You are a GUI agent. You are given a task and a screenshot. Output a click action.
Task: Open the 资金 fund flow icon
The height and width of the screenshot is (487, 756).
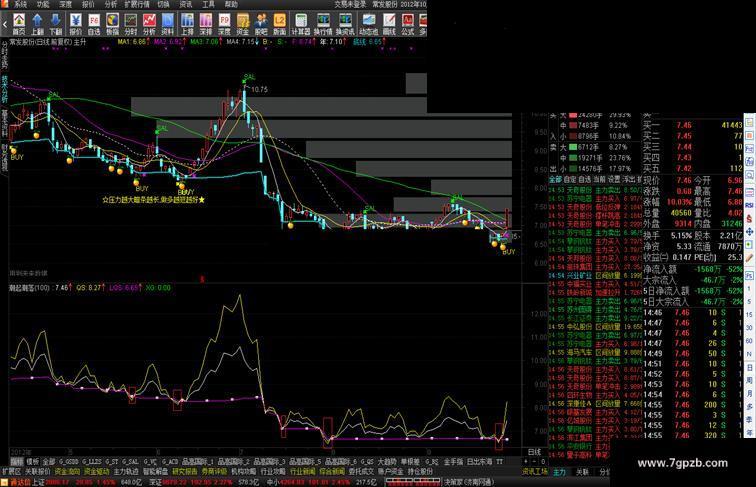[243, 24]
